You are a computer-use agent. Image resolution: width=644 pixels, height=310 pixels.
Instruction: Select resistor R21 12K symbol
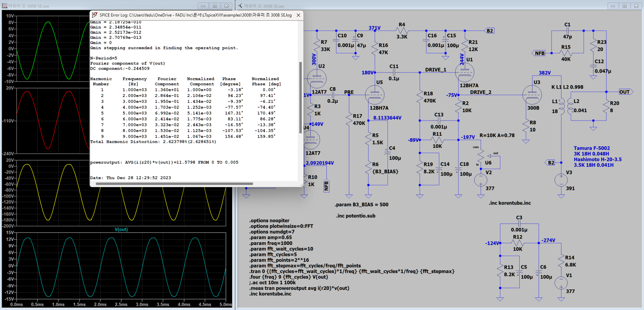(x=465, y=45)
